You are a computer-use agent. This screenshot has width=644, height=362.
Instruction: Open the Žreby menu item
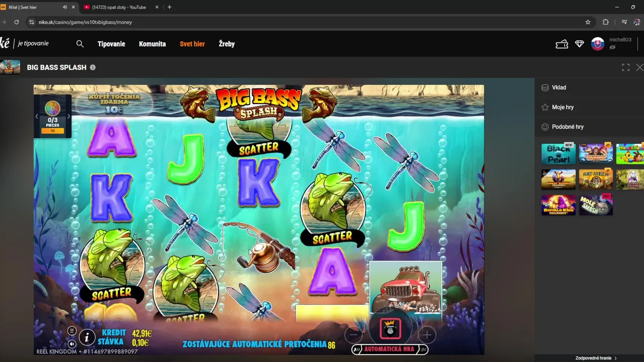point(227,44)
